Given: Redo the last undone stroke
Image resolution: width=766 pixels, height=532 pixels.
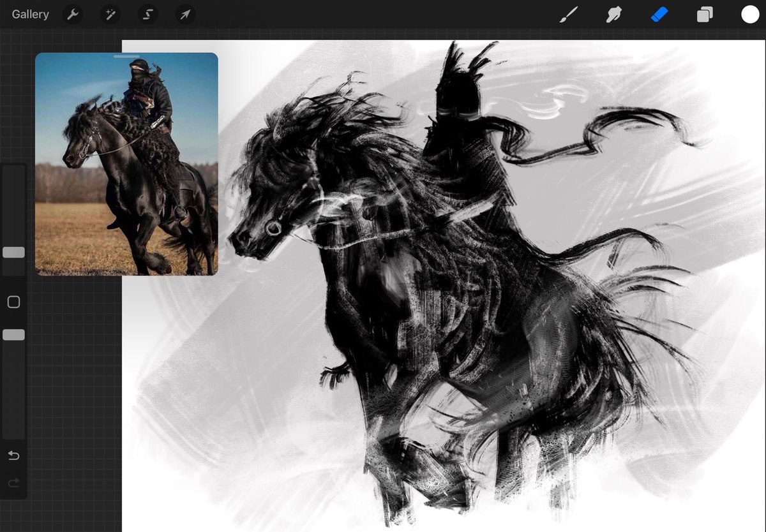Looking at the screenshot, I should pyautogui.click(x=13, y=483).
